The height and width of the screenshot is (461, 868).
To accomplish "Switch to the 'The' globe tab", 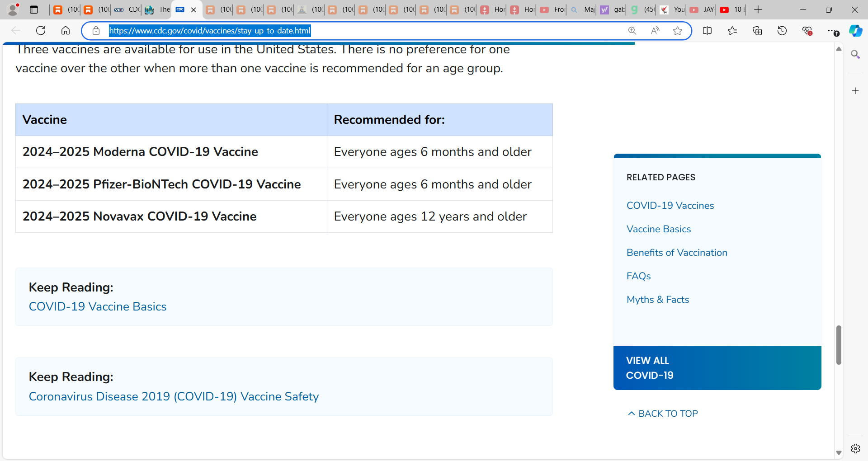I will click(157, 9).
